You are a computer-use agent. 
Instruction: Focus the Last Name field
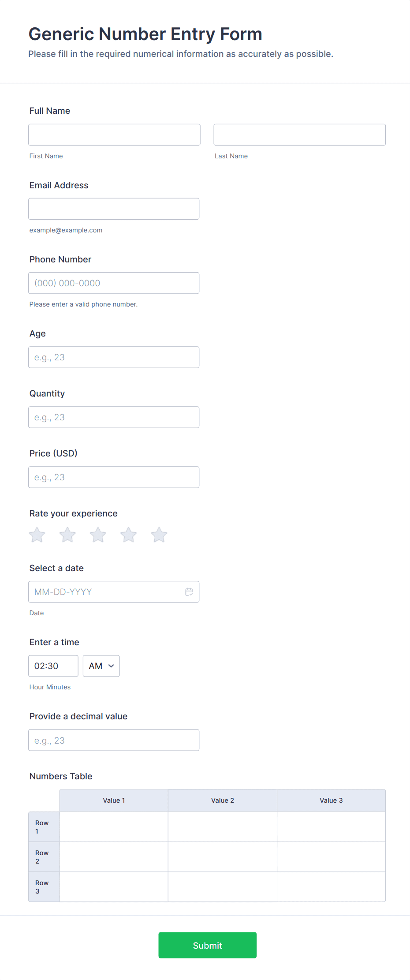click(x=300, y=135)
